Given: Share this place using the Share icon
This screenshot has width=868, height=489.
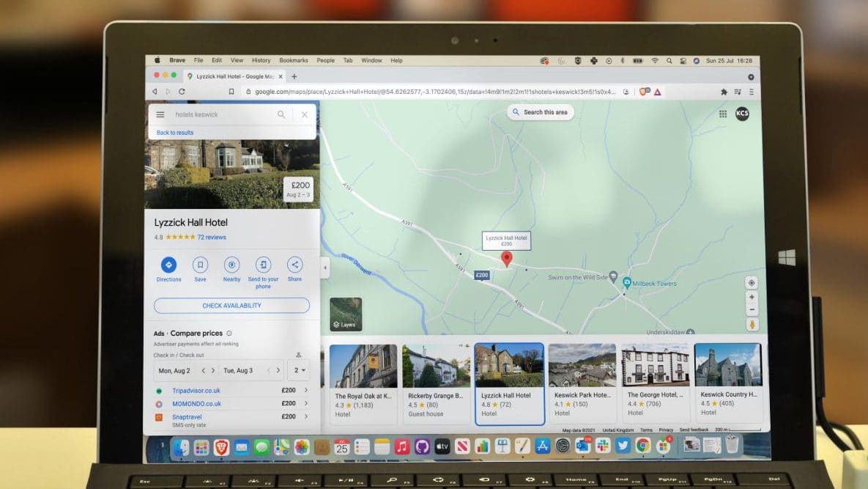Looking at the screenshot, I should coord(294,265).
